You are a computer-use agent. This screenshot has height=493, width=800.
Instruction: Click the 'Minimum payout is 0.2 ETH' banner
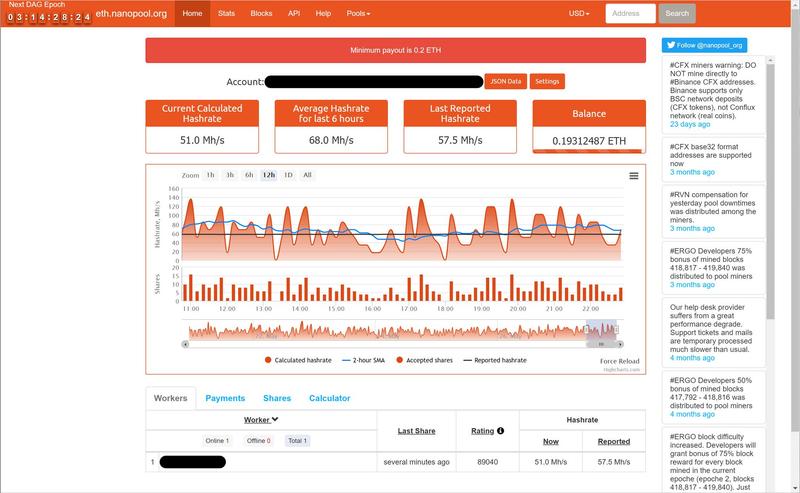pyautogui.click(x=395, y=50)
